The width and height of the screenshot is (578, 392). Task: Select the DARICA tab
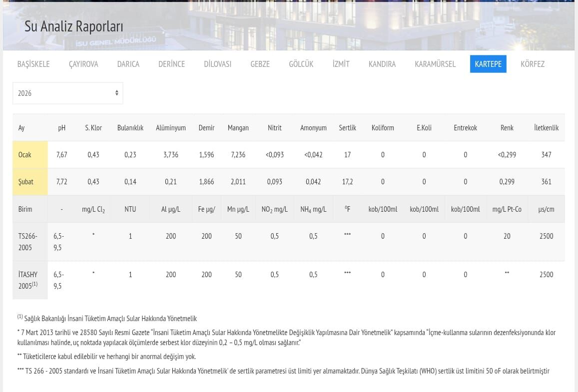coord(128,64)
